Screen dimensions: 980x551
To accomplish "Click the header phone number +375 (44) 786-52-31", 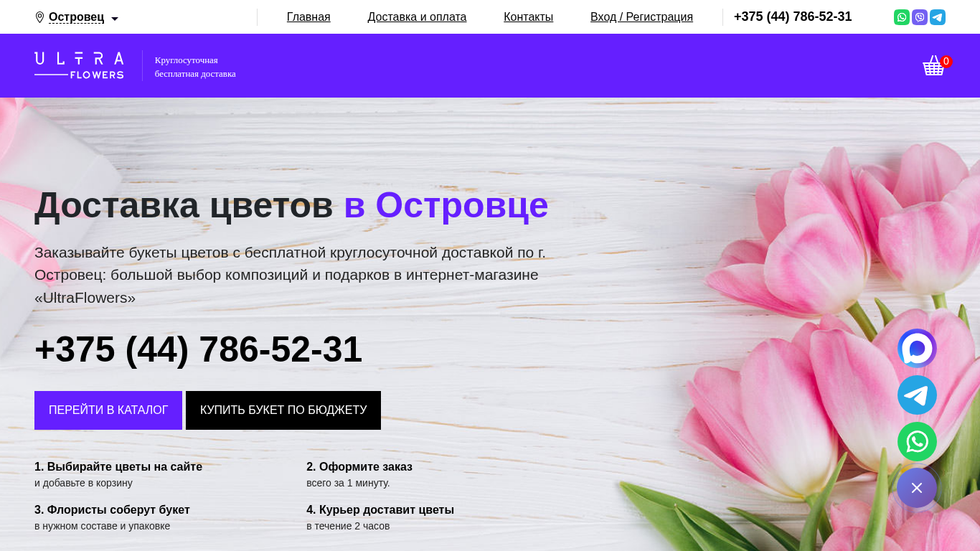I will pos(793,17).
